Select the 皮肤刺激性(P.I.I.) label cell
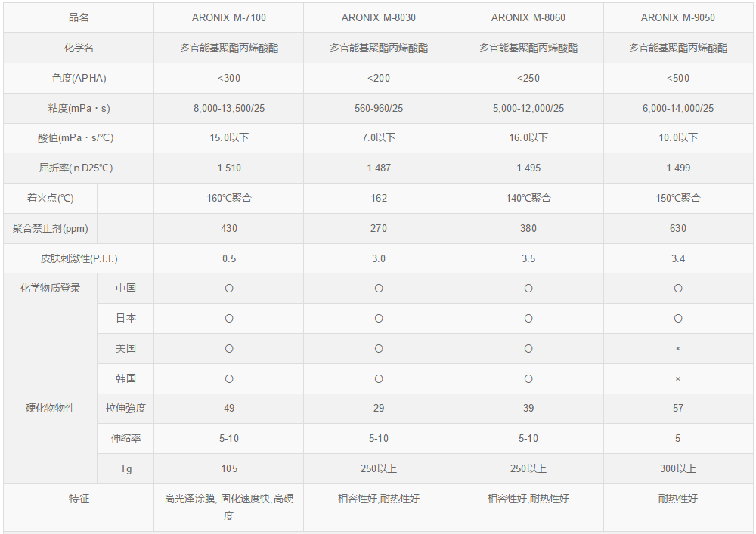756x534 pixels. click(x=79, y=258)
